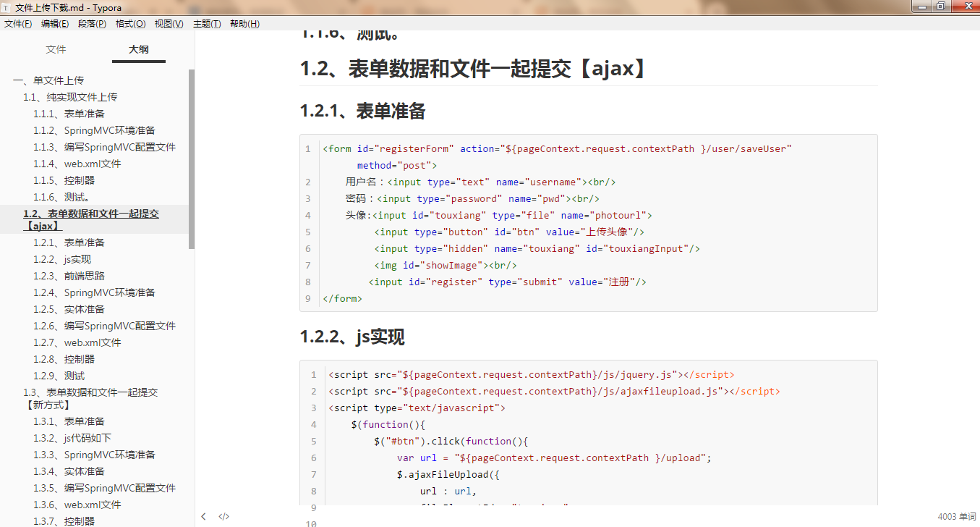Navigate to outline item 1.1.3、编写SpringMVC配置文件
Image resolution: width=980 pixels, height=527 pixels.
[104, 147]
